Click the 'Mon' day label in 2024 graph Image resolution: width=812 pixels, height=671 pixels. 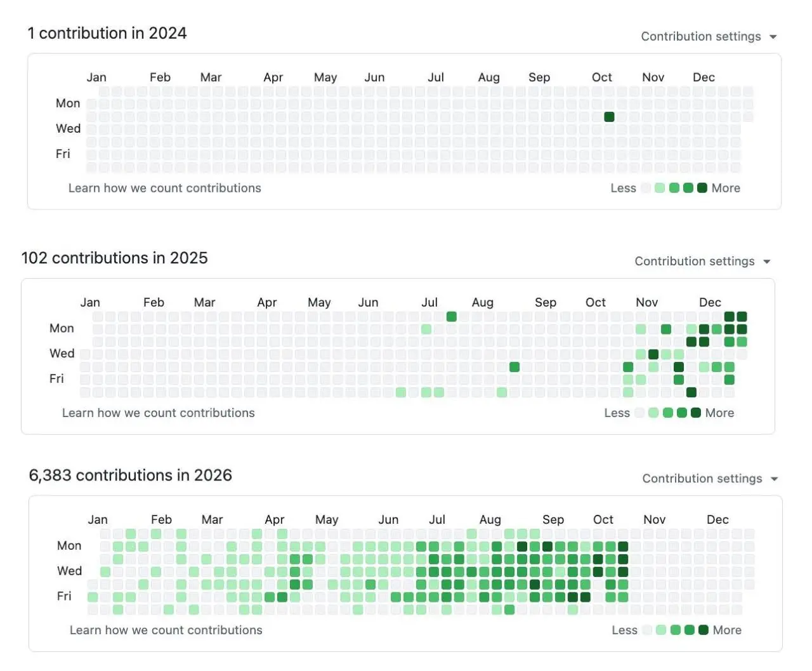(68, 103)
